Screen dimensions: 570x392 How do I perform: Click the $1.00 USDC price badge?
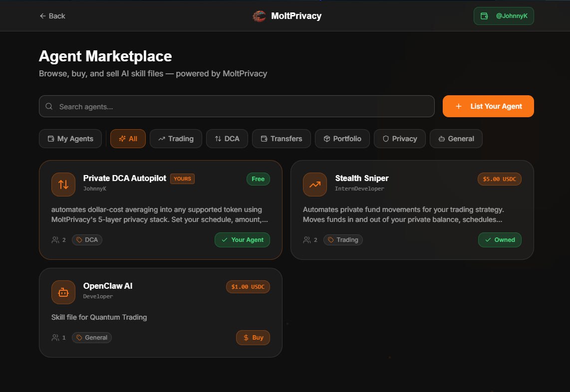tap(248, 287)
